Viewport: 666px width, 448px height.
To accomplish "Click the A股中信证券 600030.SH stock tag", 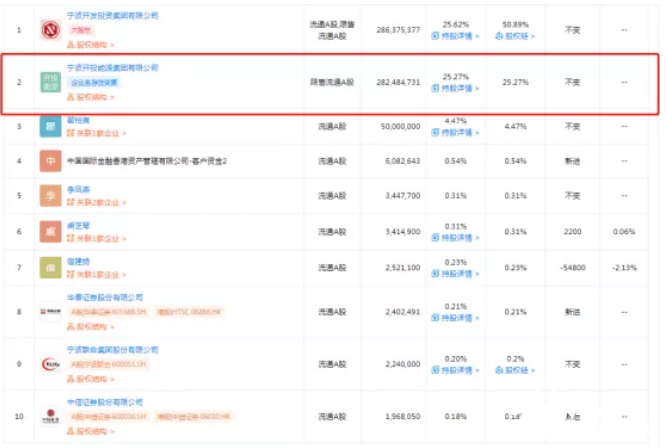I will [108, 417].
